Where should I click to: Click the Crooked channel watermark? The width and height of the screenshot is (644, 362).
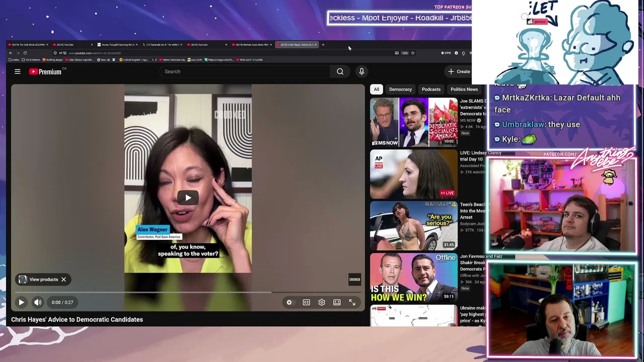point(354,280)
